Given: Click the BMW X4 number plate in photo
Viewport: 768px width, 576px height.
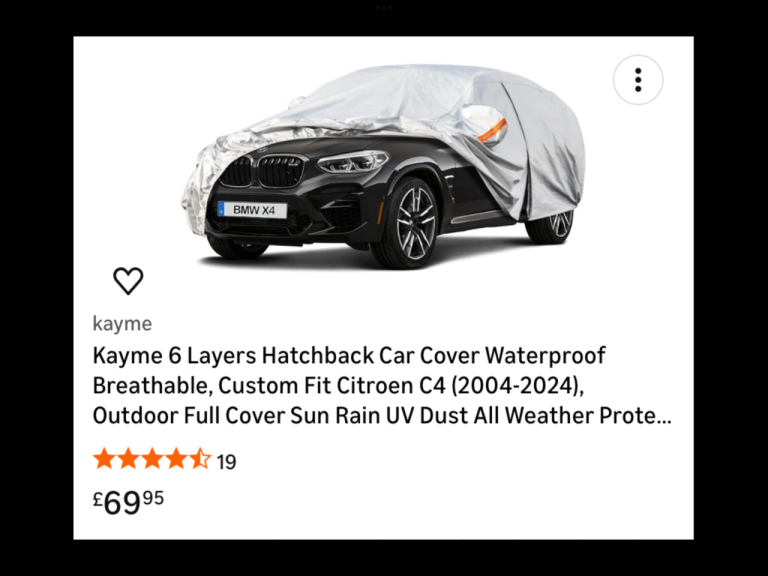Looking at the screenshot, I should coord(252,210).
